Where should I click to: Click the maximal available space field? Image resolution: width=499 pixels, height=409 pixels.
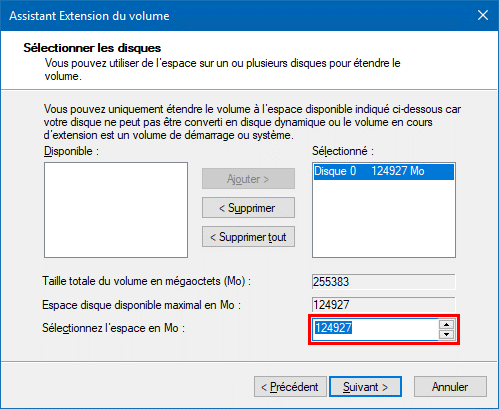(x=384, y=305)
